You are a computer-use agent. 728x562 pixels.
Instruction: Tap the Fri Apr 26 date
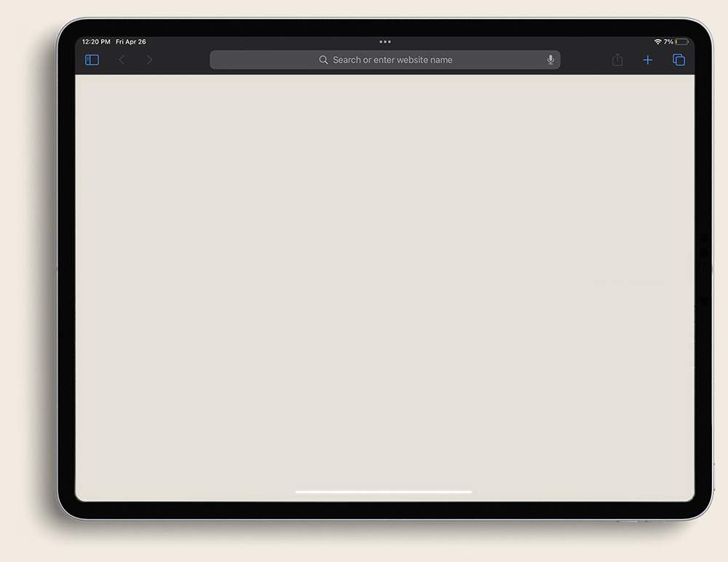tap(131, 42)
